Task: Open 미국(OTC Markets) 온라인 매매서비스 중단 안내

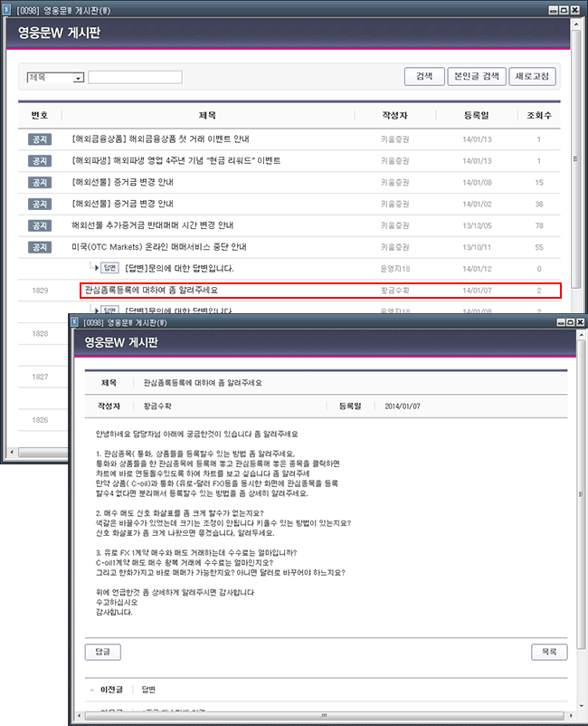Action: click(158, 247)
